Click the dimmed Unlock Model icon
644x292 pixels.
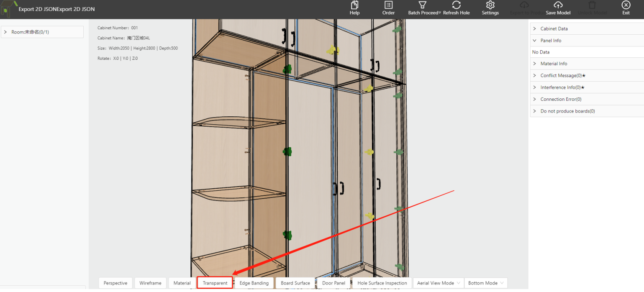[592, 5]
